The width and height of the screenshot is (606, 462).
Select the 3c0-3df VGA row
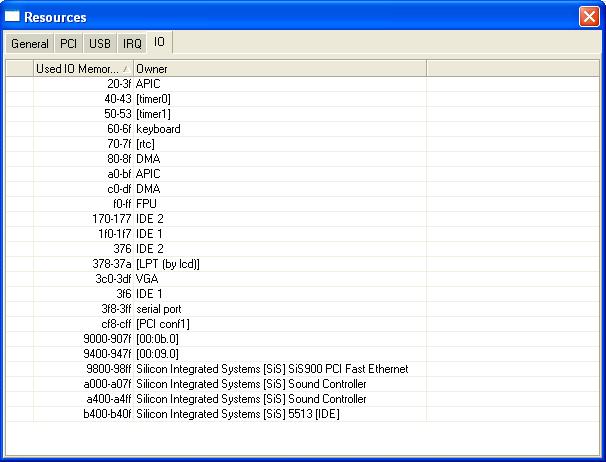coord(303,279)
